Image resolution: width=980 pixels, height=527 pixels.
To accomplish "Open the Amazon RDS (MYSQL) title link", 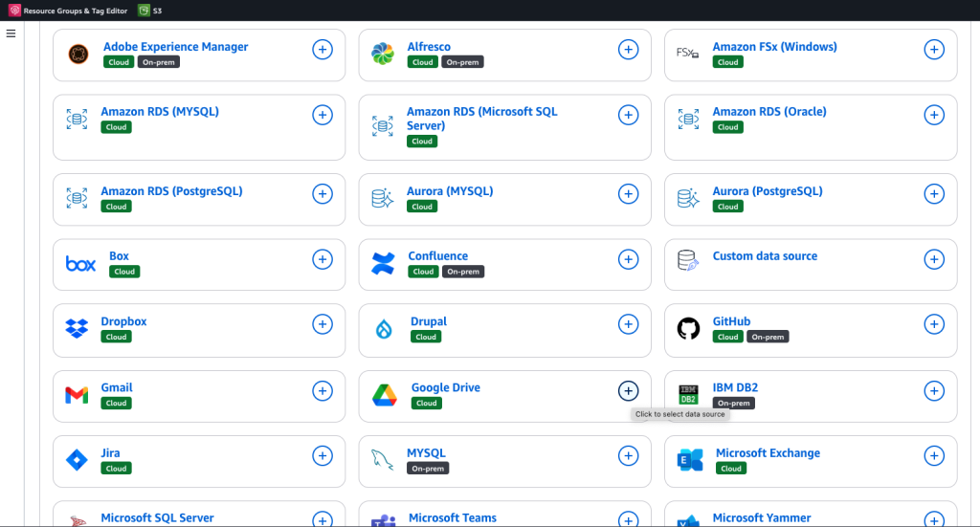I will click(160, 111).
